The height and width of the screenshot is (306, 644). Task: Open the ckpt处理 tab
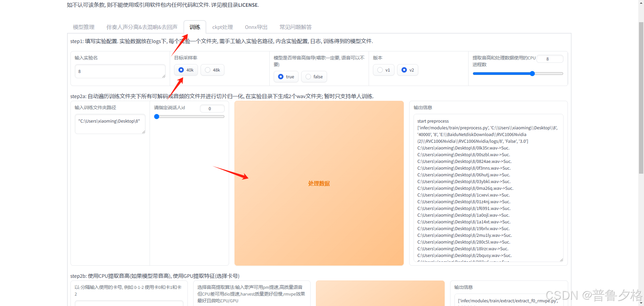click(x=222, y=27)
